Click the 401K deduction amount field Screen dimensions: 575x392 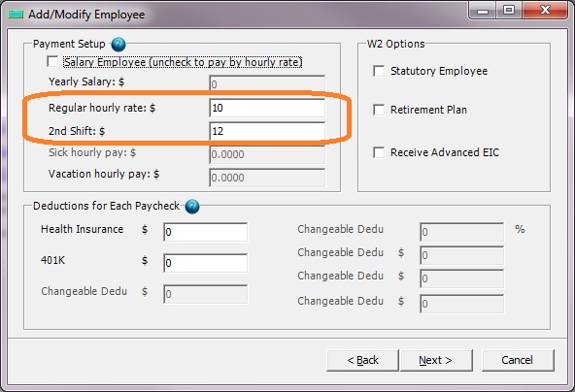(x=205, y=263)
